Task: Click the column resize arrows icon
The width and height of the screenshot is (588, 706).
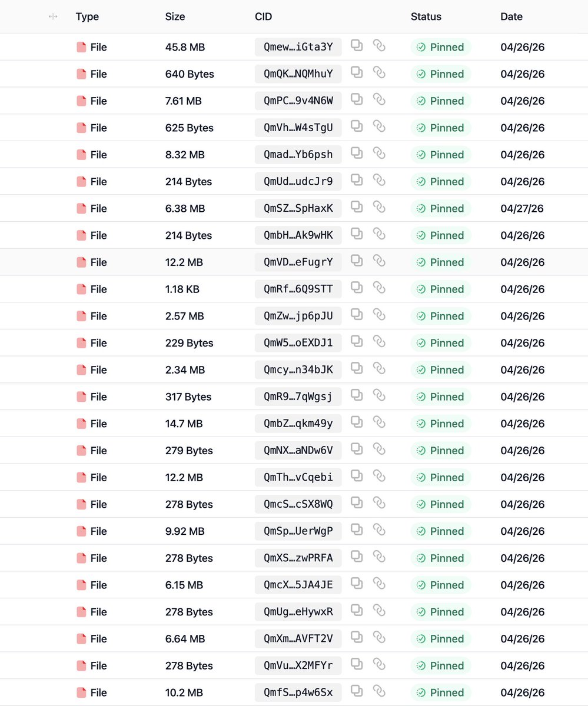Action: point(53,16)
